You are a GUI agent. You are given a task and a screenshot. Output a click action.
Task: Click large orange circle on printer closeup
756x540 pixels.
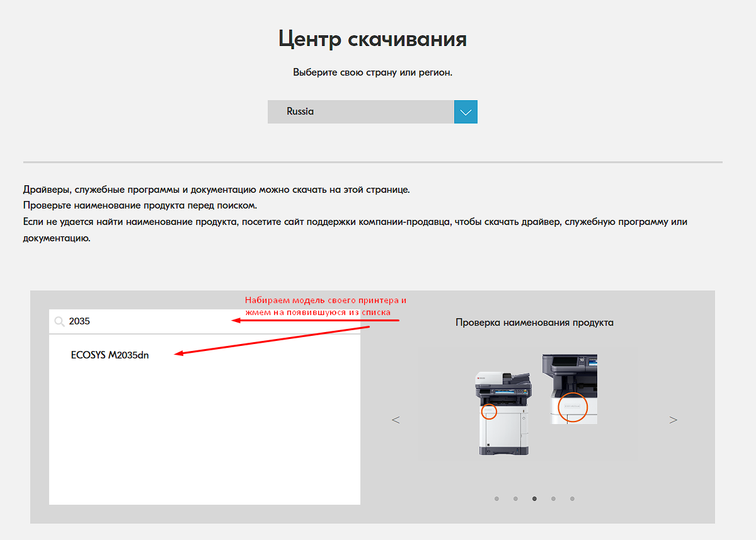point(573,406)
